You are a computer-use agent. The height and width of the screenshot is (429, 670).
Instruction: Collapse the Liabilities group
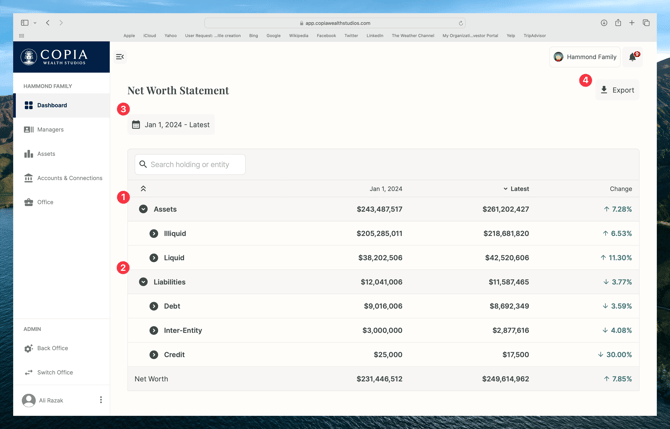143,282
